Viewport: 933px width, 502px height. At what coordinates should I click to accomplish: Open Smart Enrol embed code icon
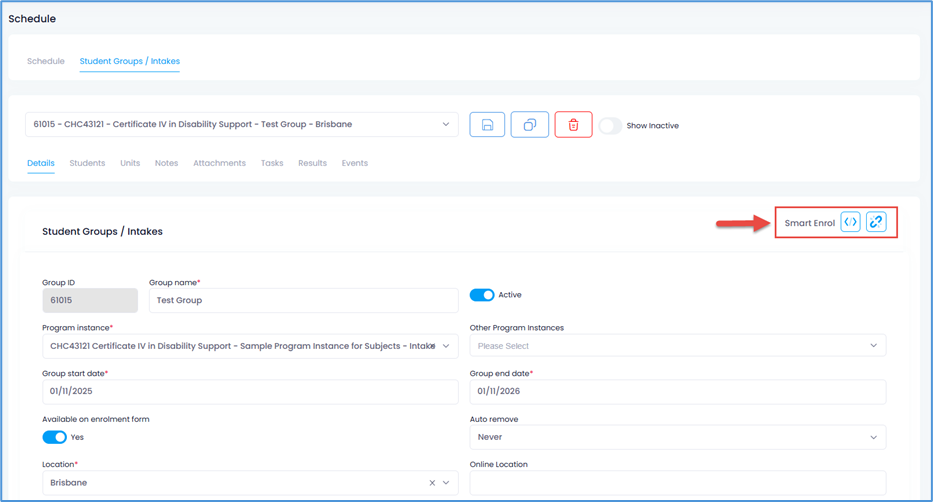[850, 222]
